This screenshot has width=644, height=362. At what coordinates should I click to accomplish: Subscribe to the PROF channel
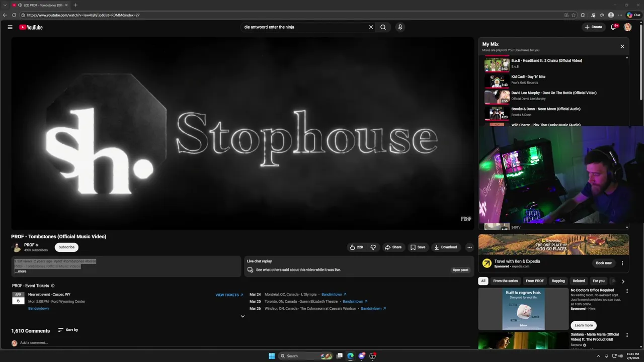click(x=66, y=247)
